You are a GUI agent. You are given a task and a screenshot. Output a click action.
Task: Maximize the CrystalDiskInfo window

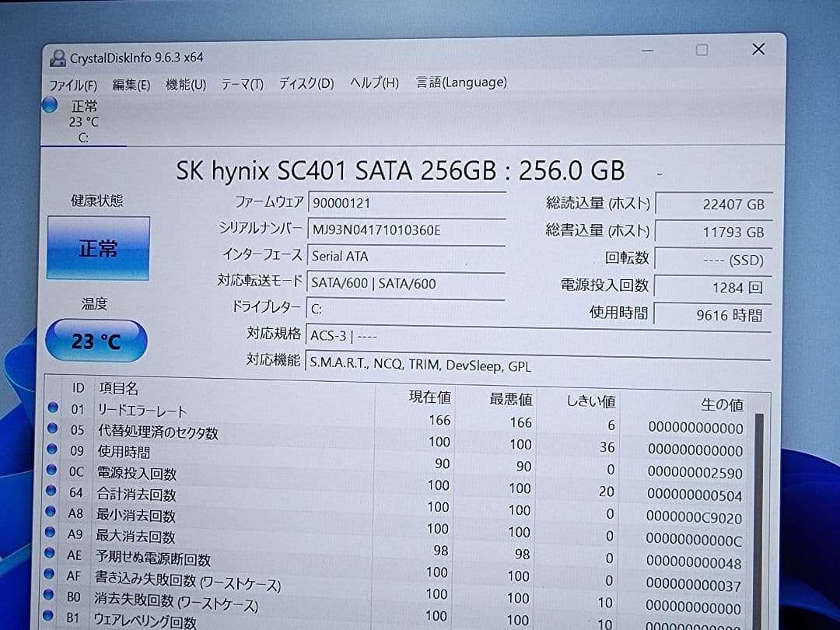[x=702, y=51]
